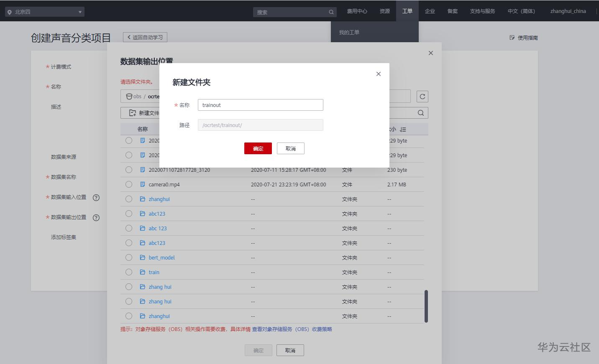
Task: Close the 新建文件夹 dialog with the X
Action: click(379, 74)
